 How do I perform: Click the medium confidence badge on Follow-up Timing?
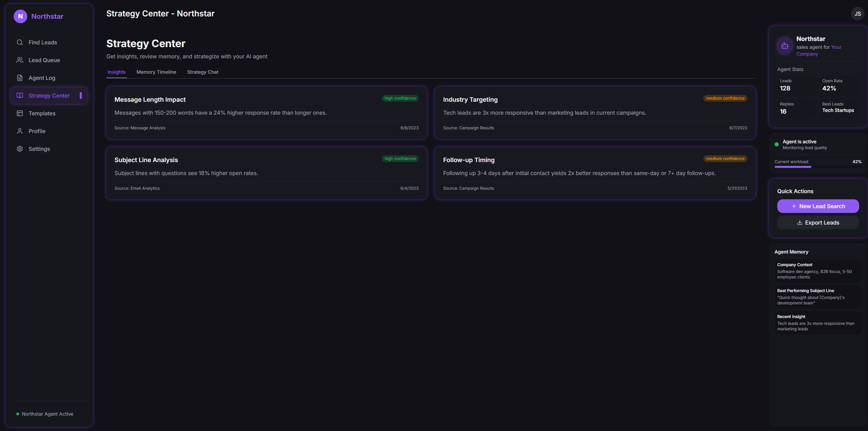(x=725, y=159)
